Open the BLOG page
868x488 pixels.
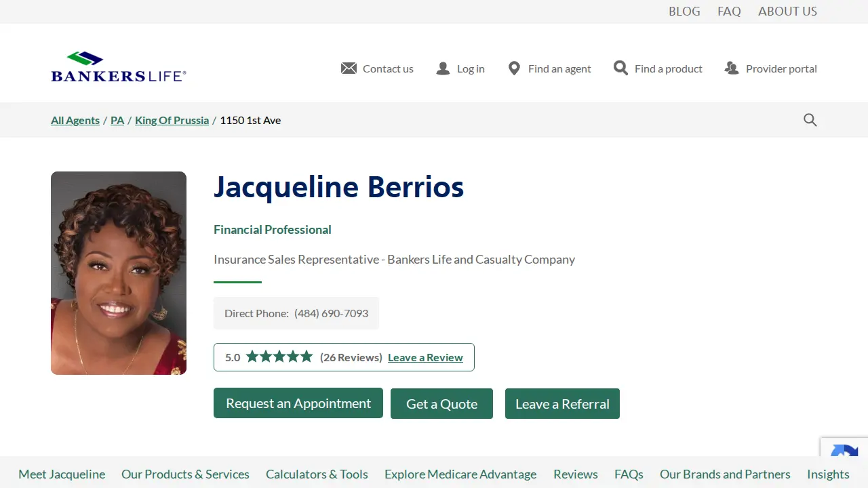(x=684, y=12)
